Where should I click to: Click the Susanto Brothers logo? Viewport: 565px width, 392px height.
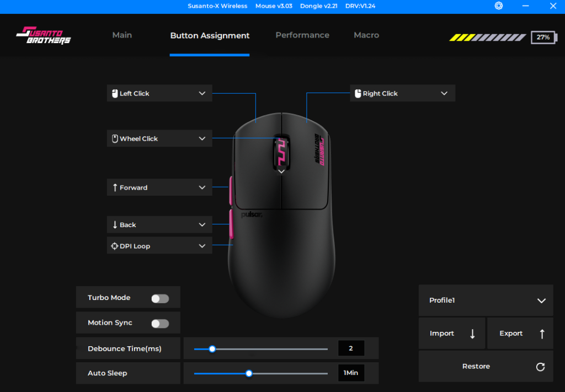coord(44,36)
